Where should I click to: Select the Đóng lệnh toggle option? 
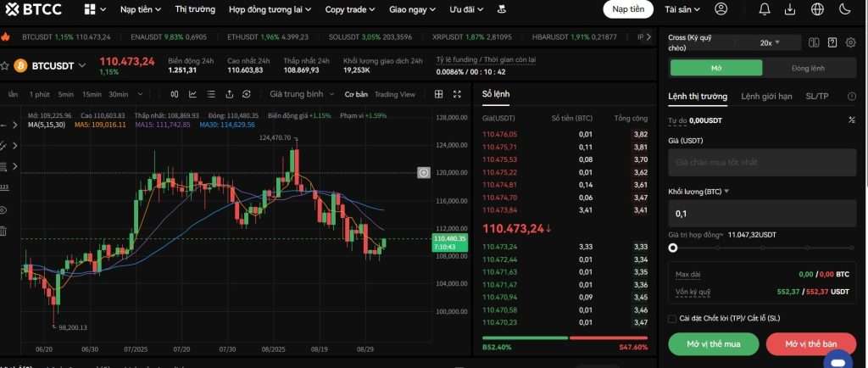[x=807, y=69]
